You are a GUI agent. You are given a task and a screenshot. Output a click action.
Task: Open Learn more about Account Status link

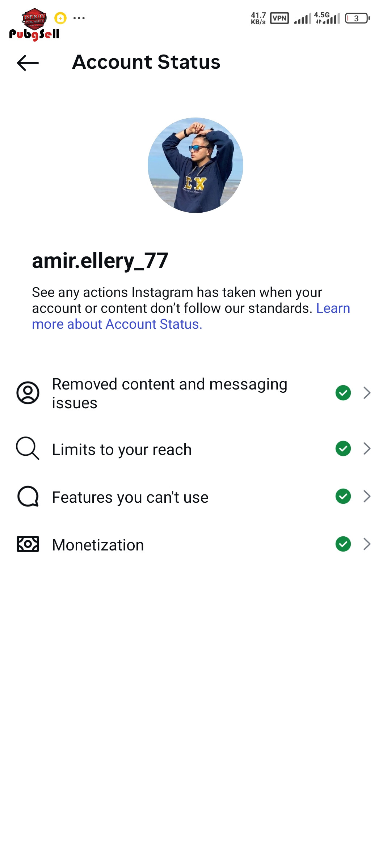(x=117, y=324)
